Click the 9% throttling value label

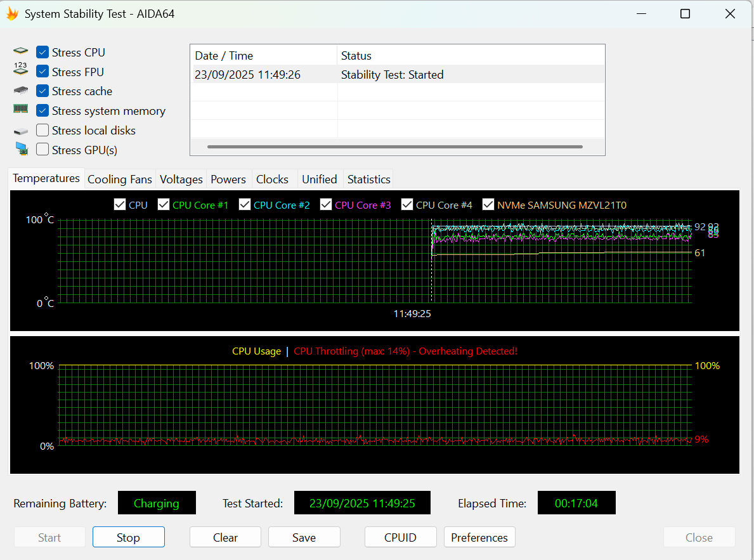(701, 440)
